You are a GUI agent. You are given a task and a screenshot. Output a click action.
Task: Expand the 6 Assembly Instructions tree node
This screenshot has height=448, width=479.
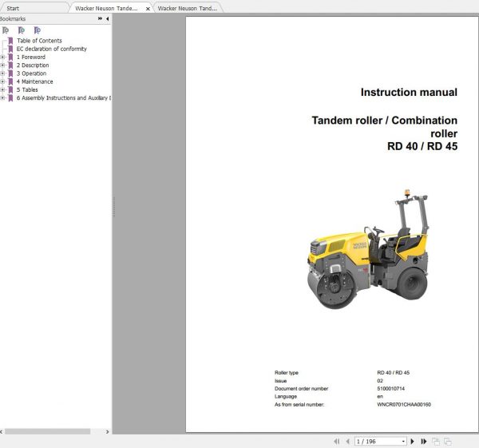coord(2,98)
